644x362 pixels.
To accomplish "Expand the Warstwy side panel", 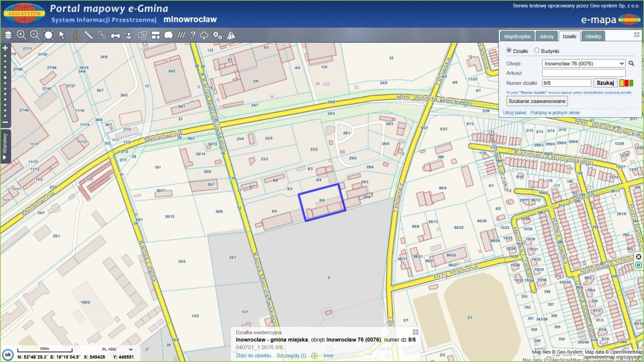I will click(x=5, y=145).
